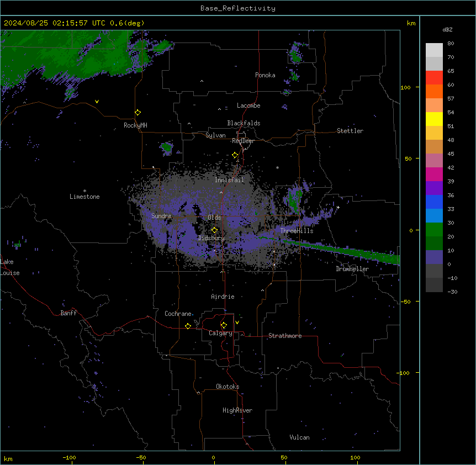Click the Lake Louise label
This screenshot has width=476, height=465.
(10, 267)
